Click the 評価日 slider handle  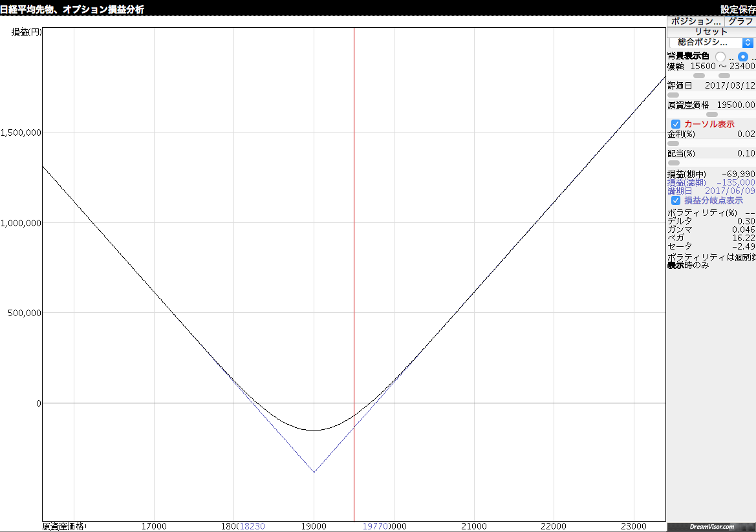[673, 95]
